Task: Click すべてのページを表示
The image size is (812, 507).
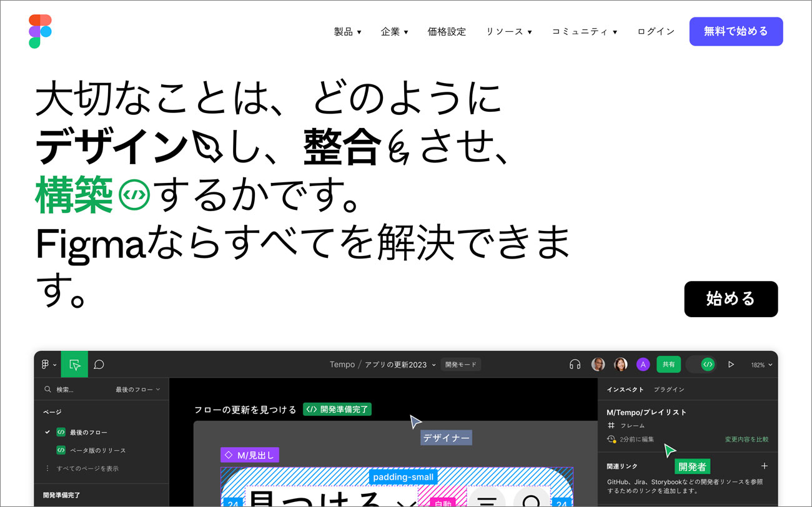Action: click(87, 468)
